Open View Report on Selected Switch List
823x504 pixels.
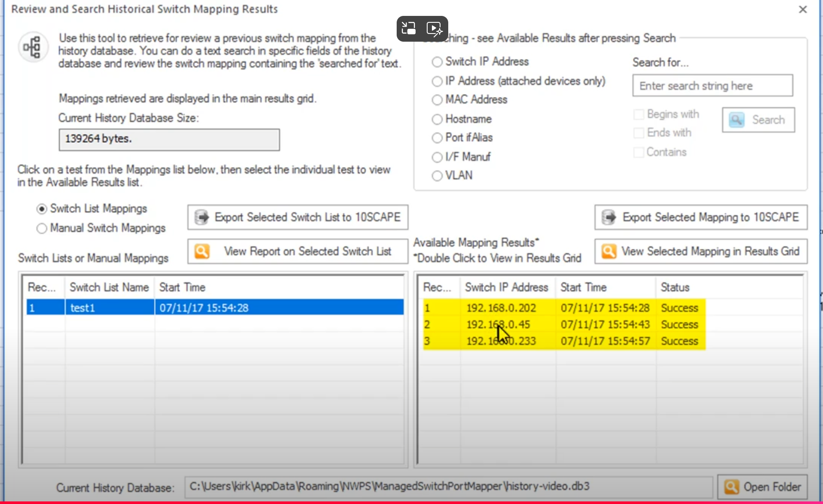click(298, 251)
